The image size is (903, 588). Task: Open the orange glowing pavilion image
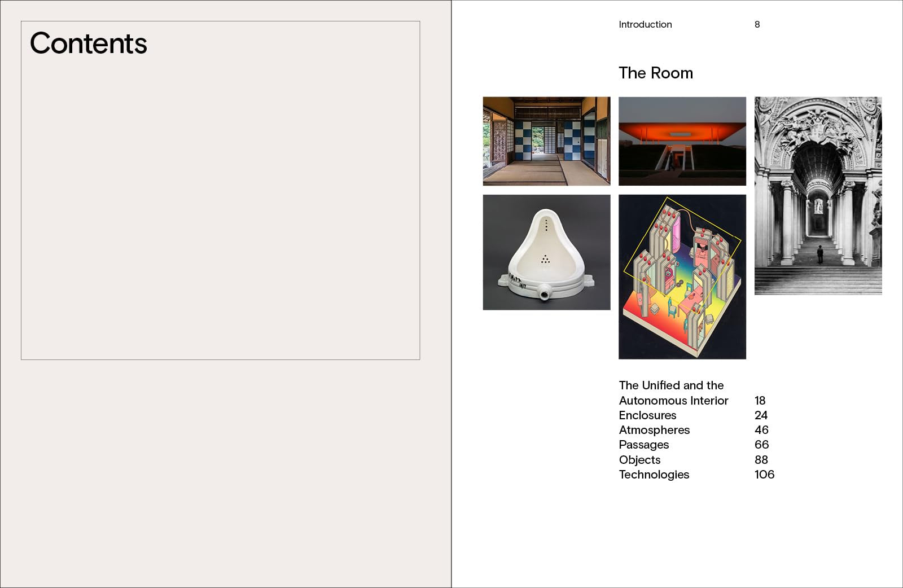[x=682, y=141]
